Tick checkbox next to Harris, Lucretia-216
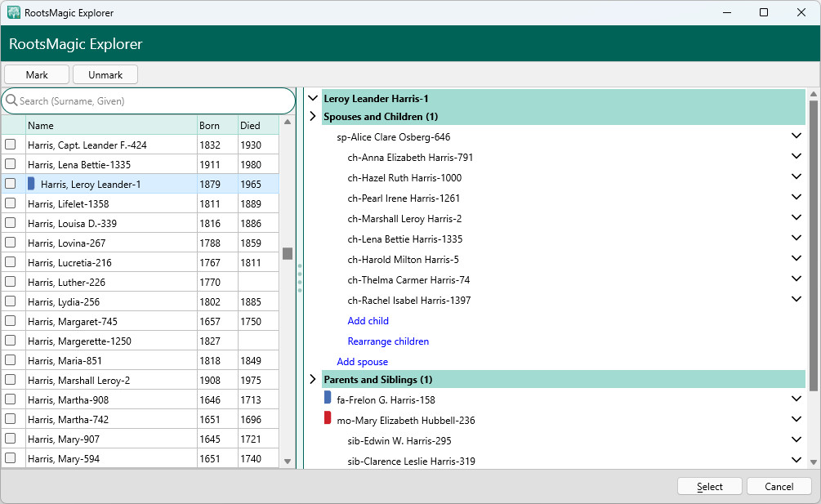Image resolution: width=821 pixels, height=504 pixels. tap(11, 262)
